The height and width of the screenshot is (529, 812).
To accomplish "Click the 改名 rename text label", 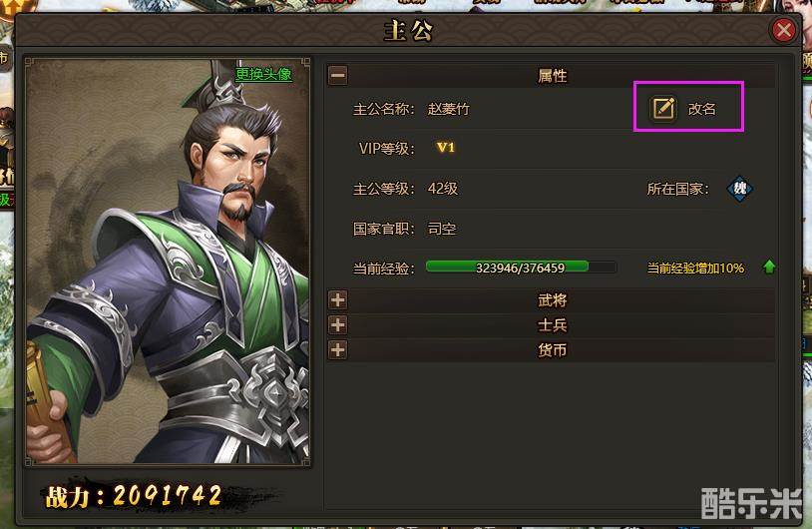I will [x=701, y=109].
